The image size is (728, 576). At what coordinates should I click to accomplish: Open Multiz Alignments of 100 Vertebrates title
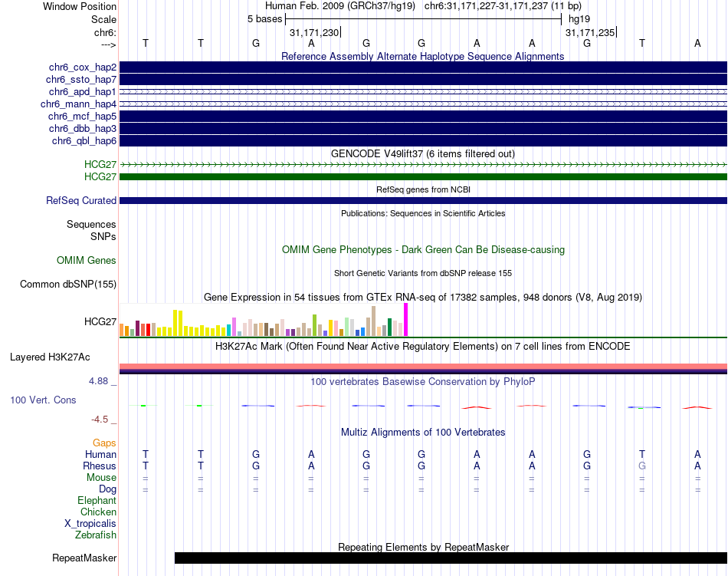(423, 432)
